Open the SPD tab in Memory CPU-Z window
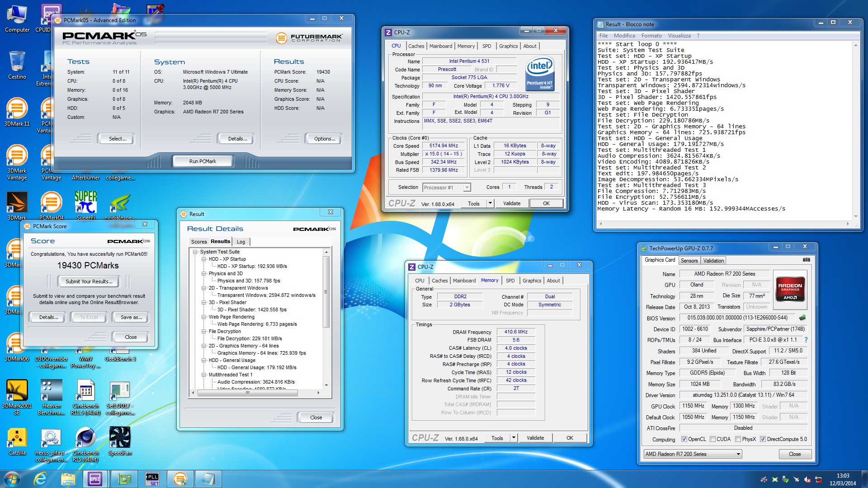 (510, 281)
